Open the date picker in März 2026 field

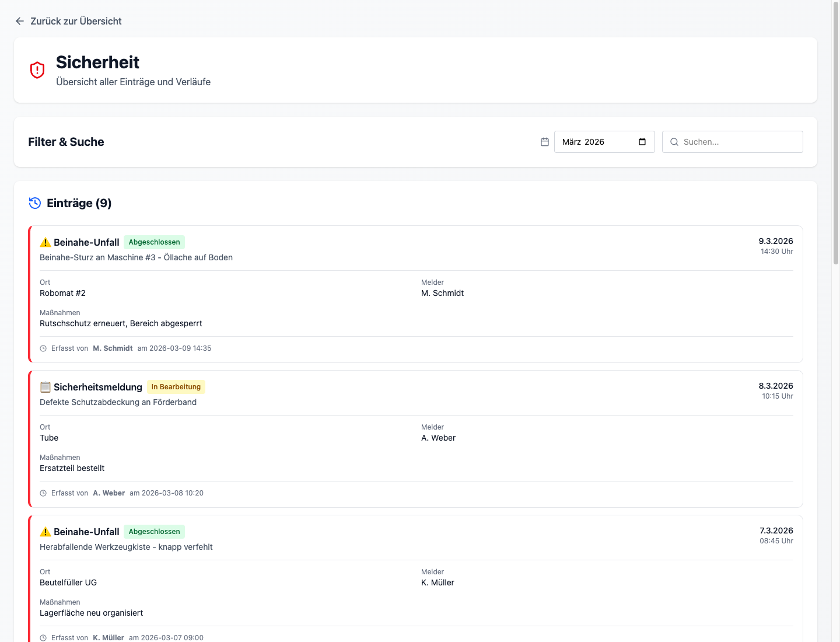642,142
